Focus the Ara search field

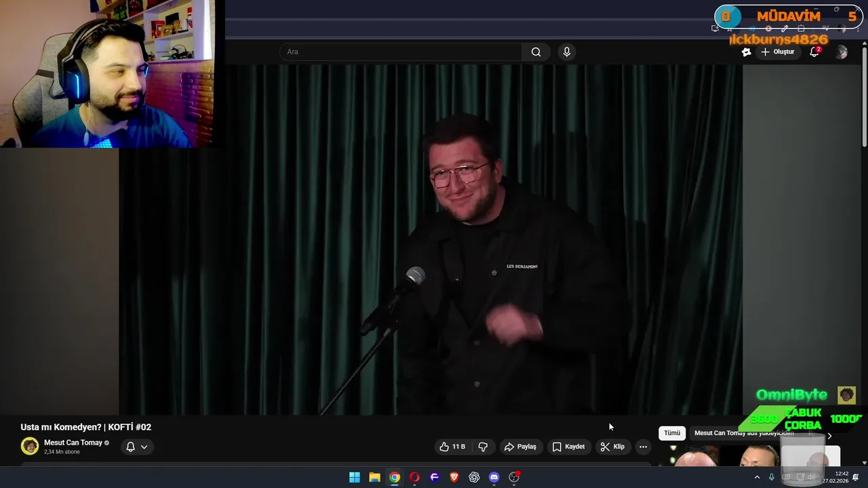(x=401, y=52)
